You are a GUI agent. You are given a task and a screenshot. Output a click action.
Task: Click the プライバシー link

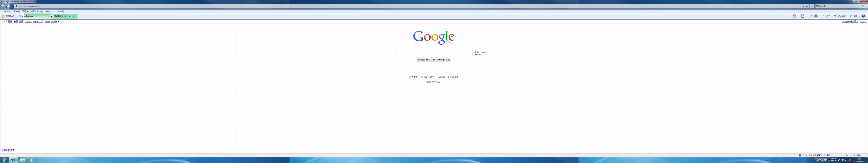click(437, 82)
